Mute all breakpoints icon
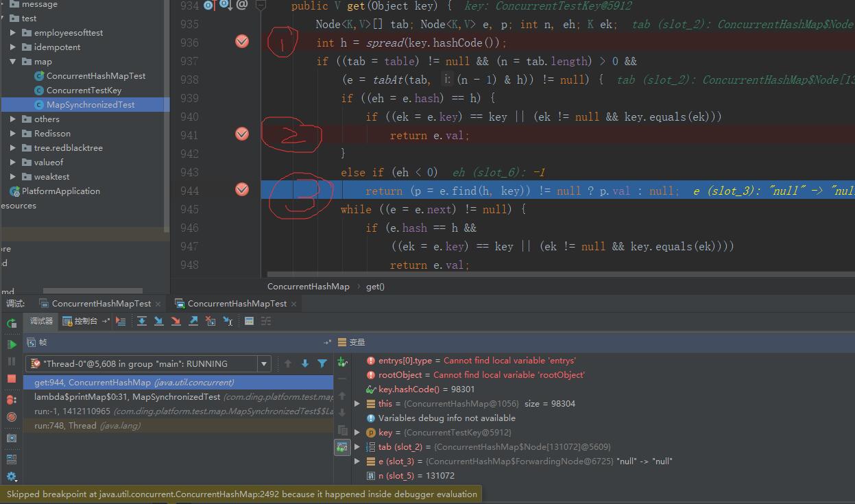The width and height of the screenshot is (855, 504). pos(11,417)
